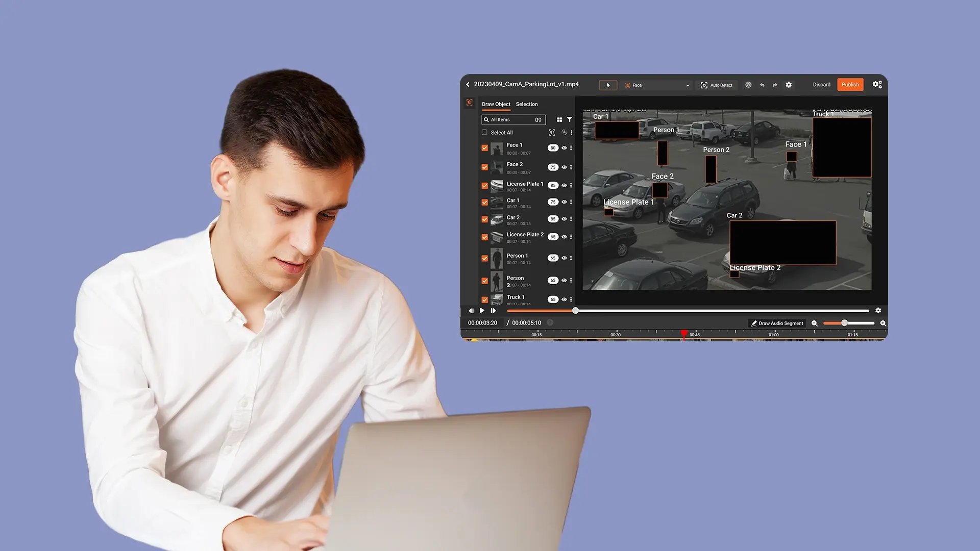980x551 pixels.
Task: Hide Car 2 using its eye icon
Action: click(564, 219)
